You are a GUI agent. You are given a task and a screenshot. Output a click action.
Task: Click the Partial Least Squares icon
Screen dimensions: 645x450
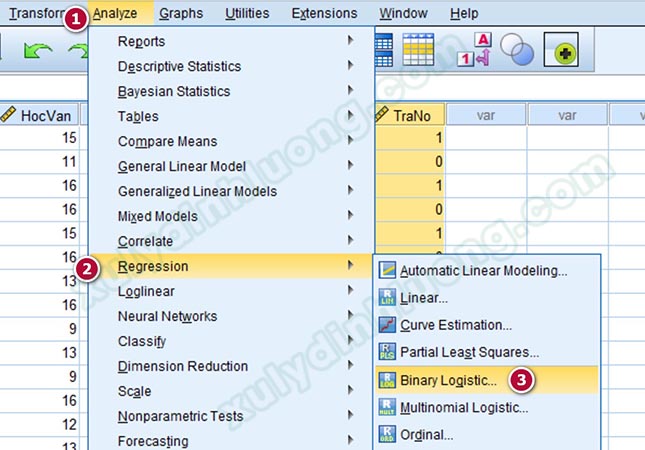(387, 352)
